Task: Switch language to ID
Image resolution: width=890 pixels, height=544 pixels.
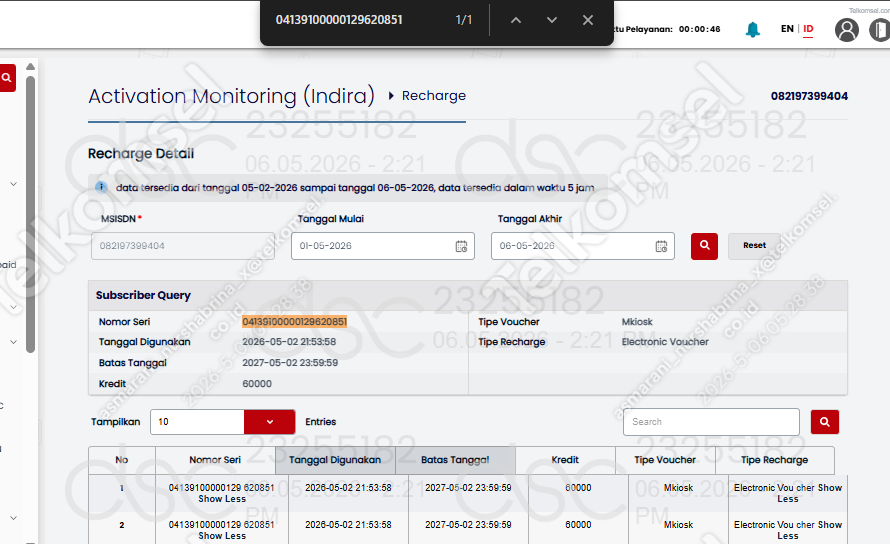Action: (808, 28)
